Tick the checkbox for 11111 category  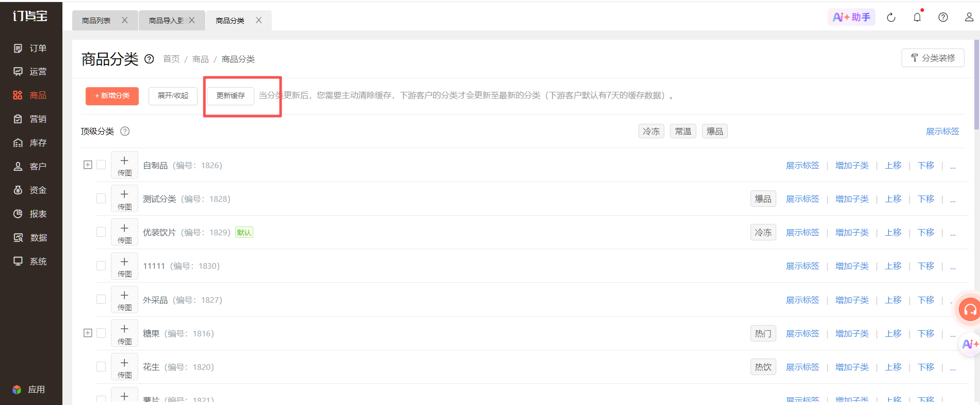click(101, 266)
